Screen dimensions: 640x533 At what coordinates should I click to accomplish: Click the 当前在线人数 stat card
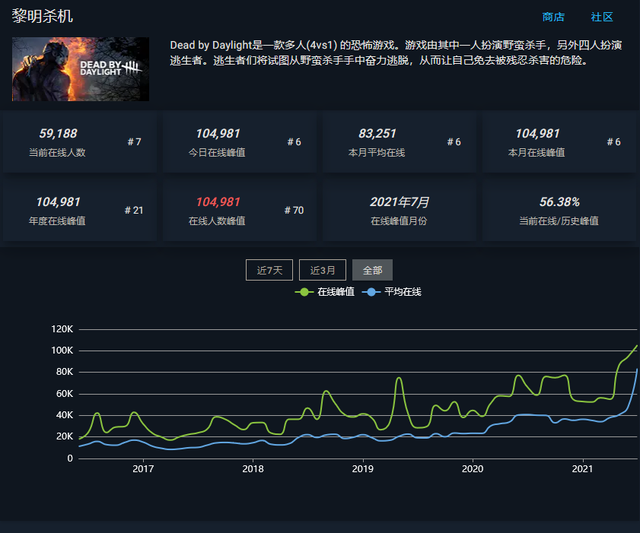coord(79,142)
